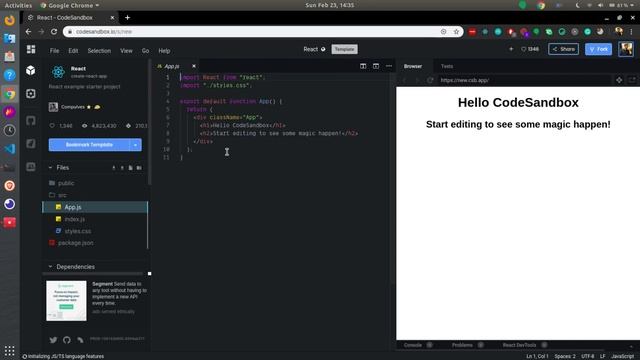The width and height of the screenshot is (640, 360).
Task: Reload the Chrome page
Action: click(x=54, y=31)
